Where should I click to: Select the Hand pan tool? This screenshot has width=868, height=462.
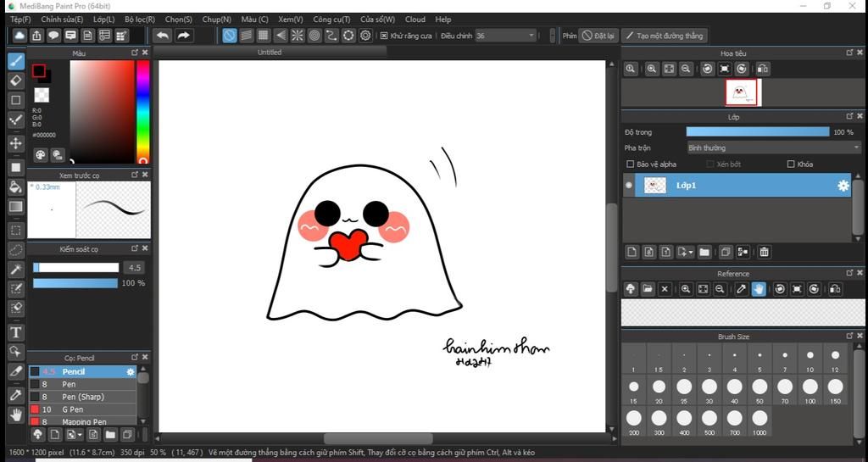pos(15,415)
